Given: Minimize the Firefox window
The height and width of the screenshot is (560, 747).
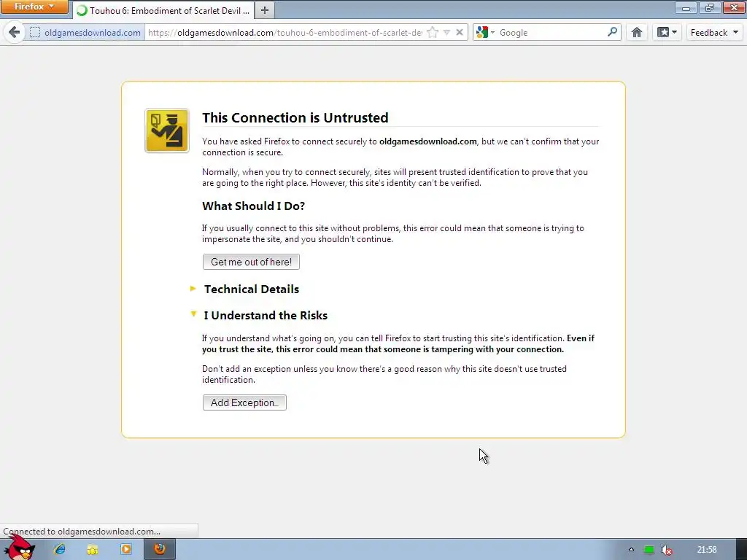Looking at the screenshot, I should pos(686,7).
